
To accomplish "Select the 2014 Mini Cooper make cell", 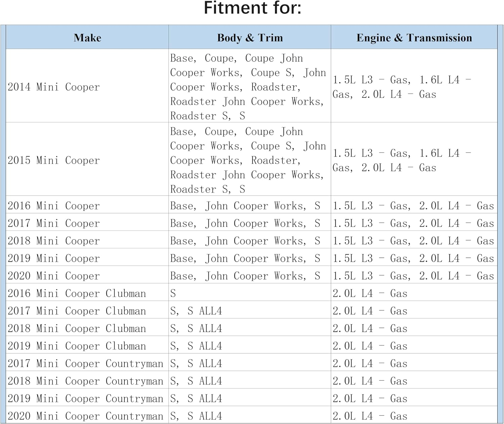I will [x=54, y=87].
